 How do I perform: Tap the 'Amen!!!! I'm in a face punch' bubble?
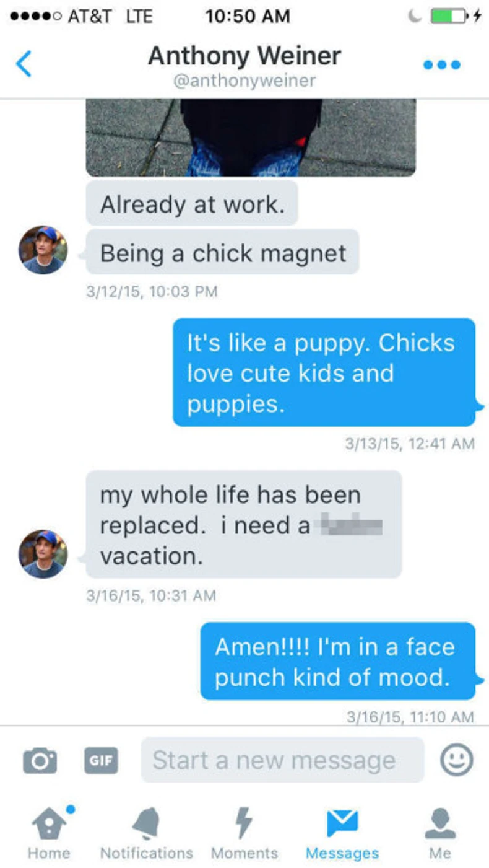point(338,662)
